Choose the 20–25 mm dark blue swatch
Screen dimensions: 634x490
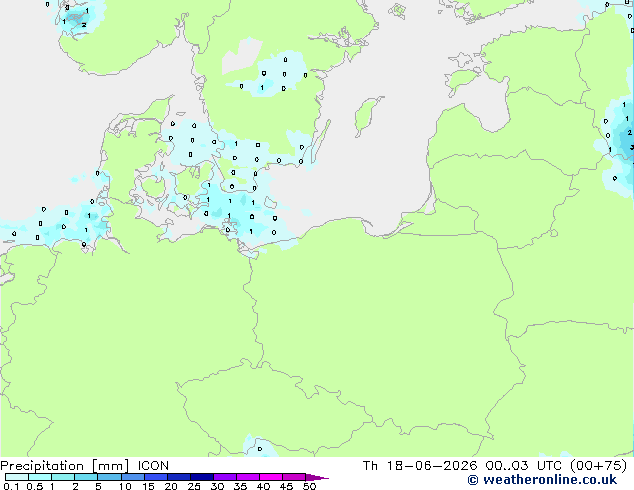point(179,477)
